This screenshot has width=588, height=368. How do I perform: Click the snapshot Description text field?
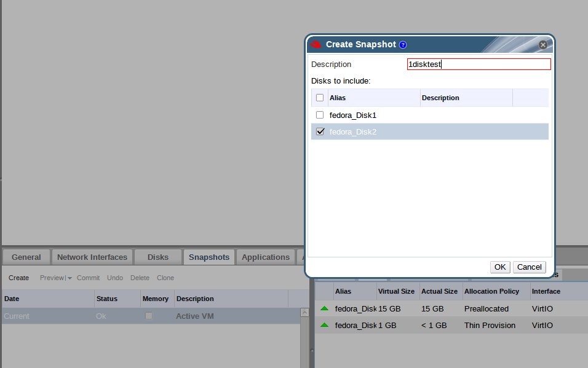[x=479, y=65]
